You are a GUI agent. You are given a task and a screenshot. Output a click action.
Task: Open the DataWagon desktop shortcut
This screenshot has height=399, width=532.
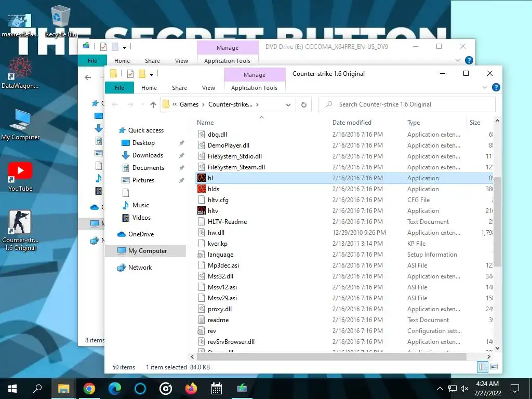[x=20, y=73]
